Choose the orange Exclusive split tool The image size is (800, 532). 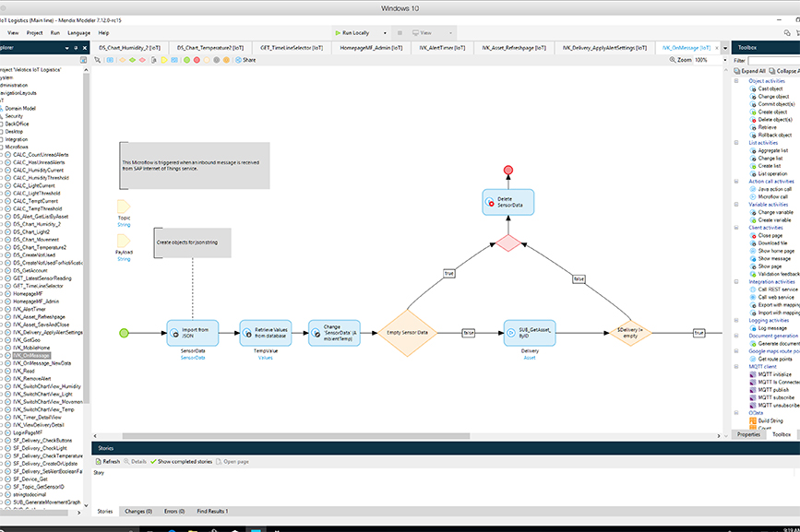122,60
